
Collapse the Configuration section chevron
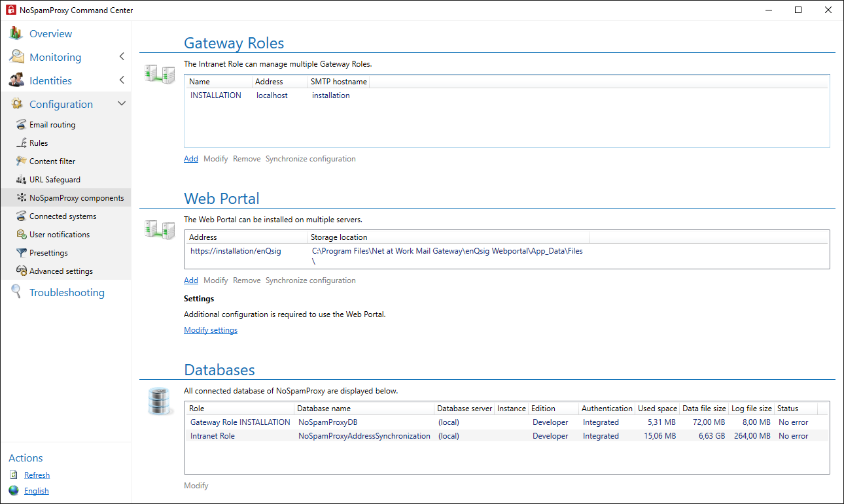(122, 104)
